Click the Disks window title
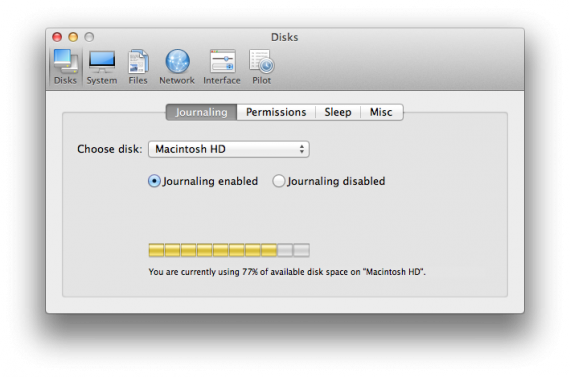Screen dimensions: 570x377 (x=285, y=37)
